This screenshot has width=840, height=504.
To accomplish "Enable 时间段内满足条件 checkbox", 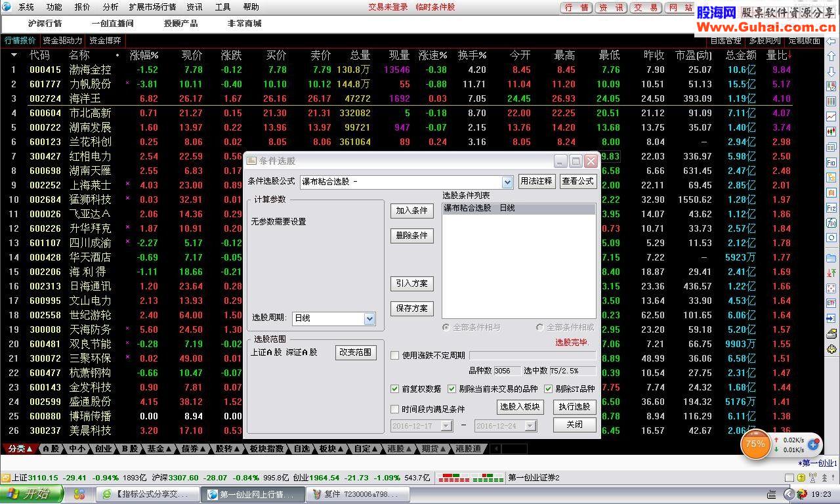I will [395, 409].
